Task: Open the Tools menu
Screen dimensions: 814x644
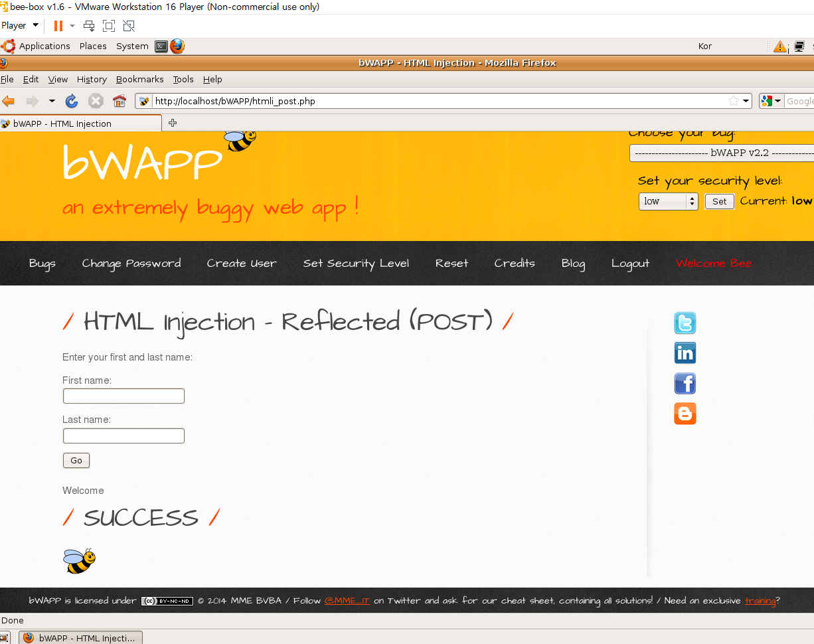Action: pyautogui.click(x=183, y=79)
